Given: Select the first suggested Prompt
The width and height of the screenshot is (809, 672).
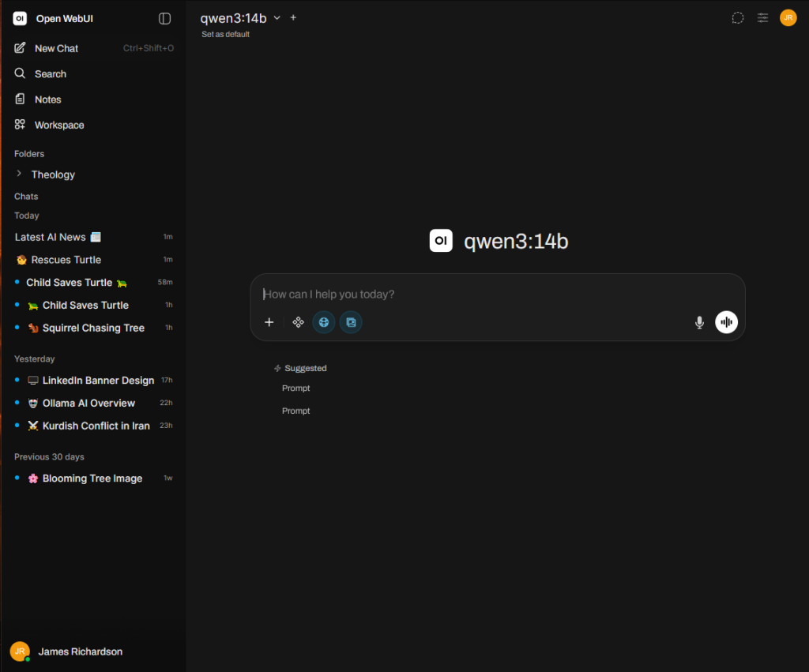Looking at the screenshot, I should point(295,389).
